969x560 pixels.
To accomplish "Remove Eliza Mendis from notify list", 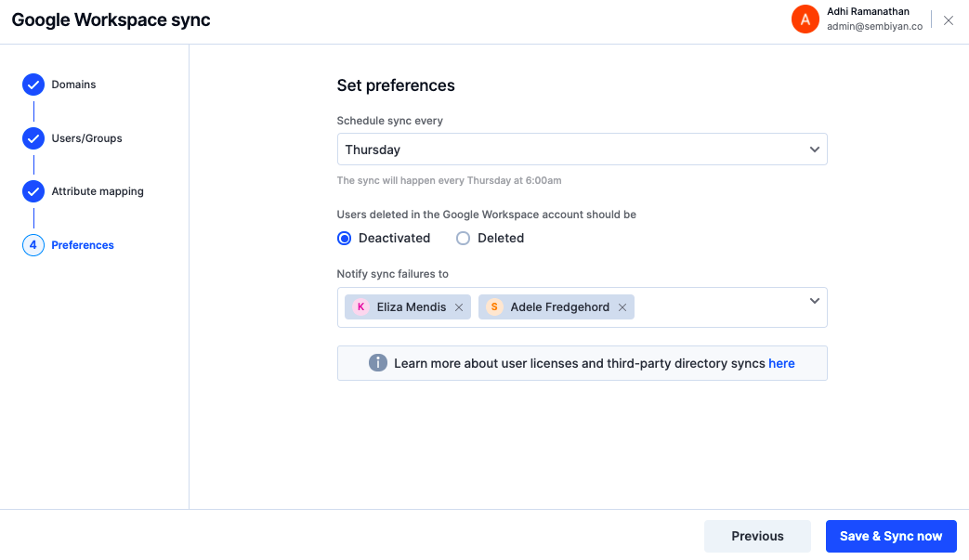I will click(x=459, y=307).
